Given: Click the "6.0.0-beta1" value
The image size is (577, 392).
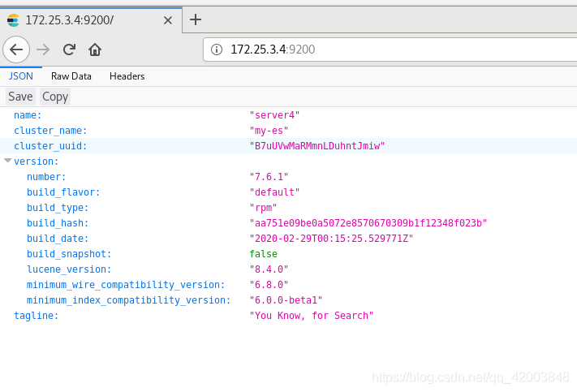Looking at the screenshot, I should click(x=286, y=301).
